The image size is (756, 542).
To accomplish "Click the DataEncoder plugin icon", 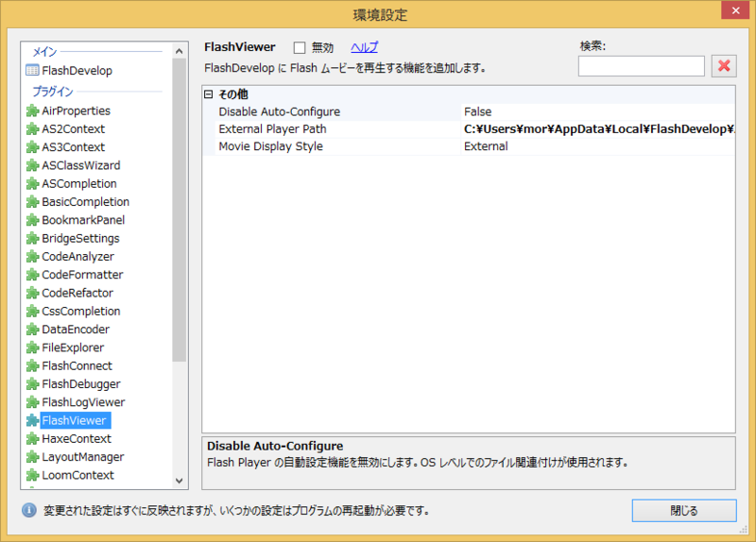I will click(x=32, y=330).
